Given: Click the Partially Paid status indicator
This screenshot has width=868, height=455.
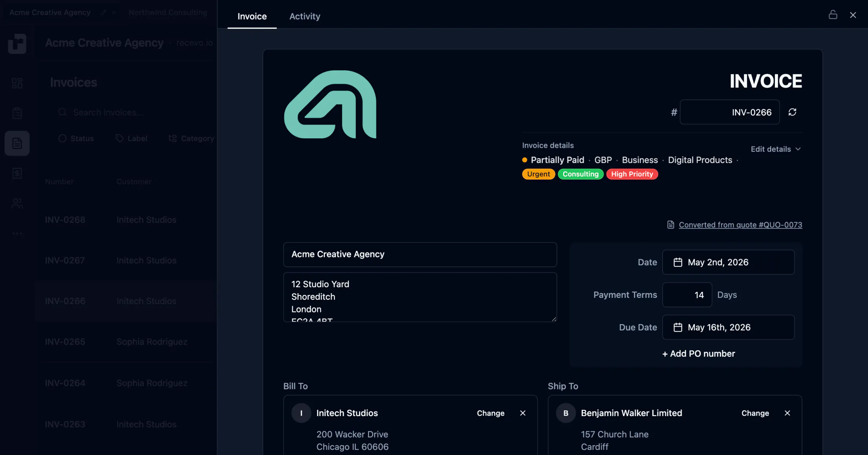Looking at the screenshot, I should coord(553,160).
